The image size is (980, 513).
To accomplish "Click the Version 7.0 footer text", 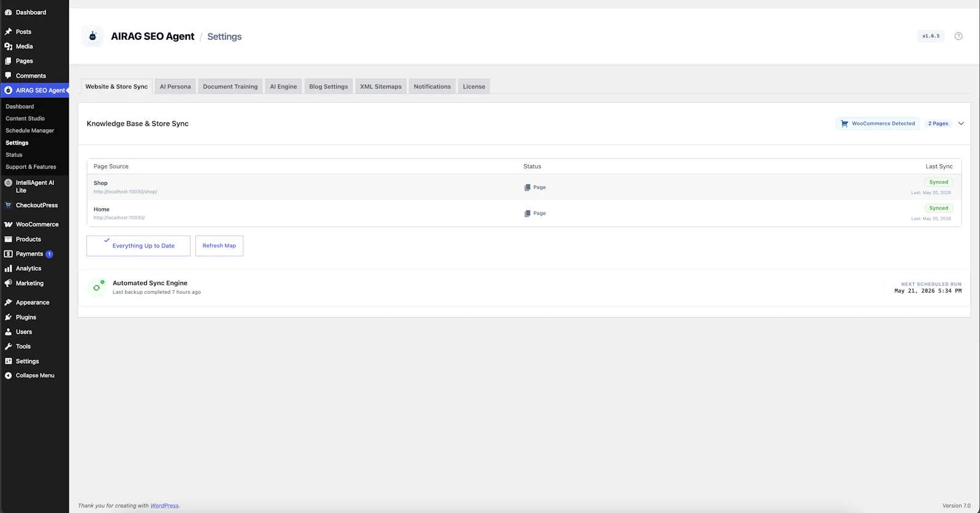I will pos(957,506).
